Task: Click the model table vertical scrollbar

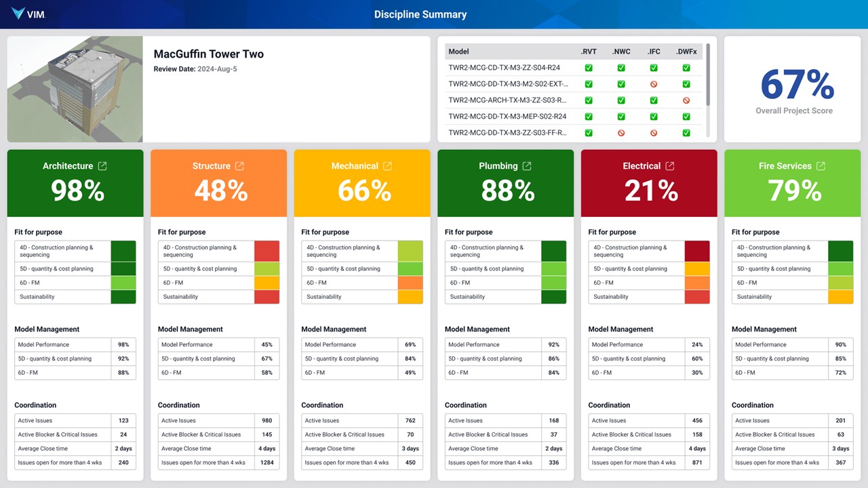Action: click(709, 75)
